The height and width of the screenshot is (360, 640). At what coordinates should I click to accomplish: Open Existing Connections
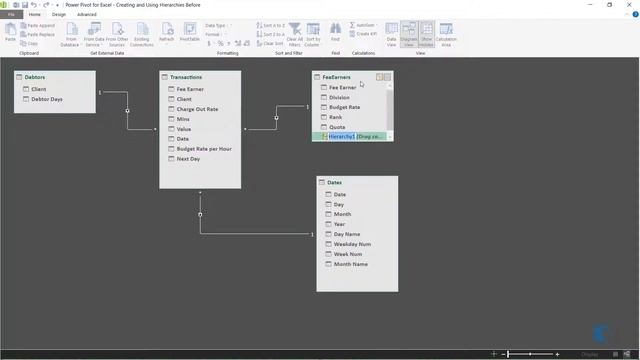coord(142,34)
